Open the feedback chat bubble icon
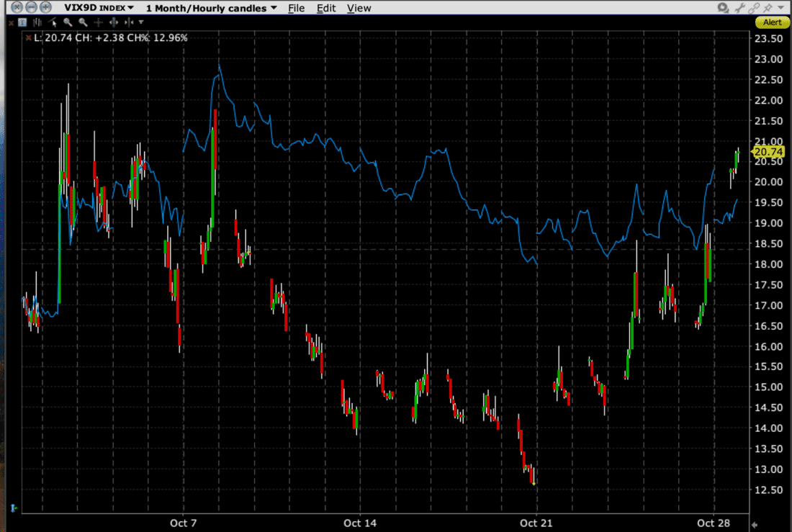This screenshot has height=532, width=792. (x=724, y=8)
